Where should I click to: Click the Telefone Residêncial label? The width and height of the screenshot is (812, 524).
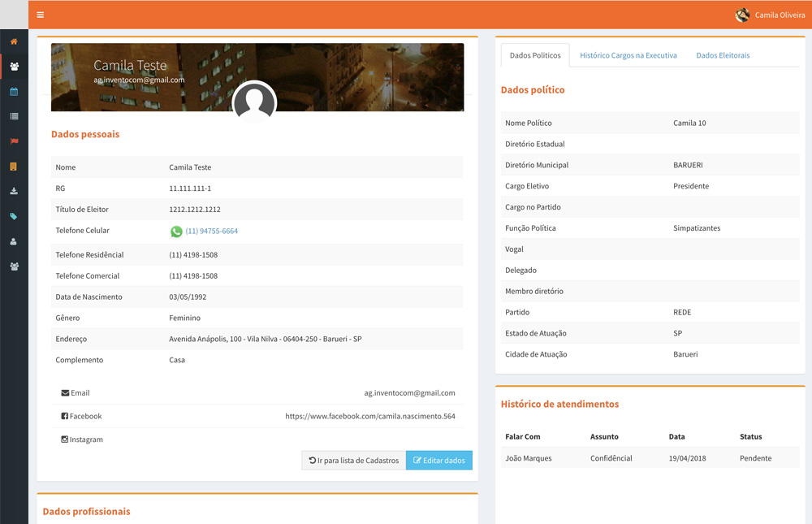tap(89, 255)
